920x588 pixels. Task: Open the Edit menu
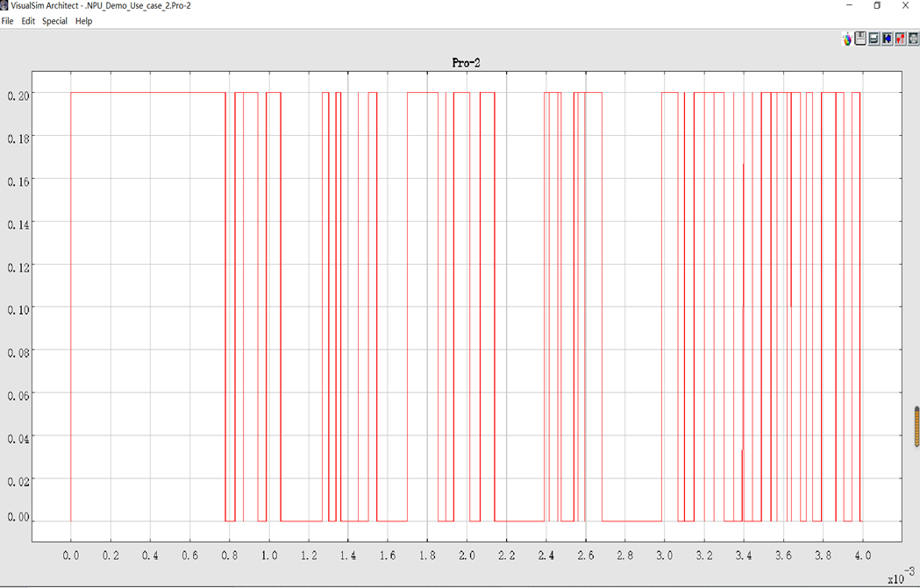[x=28, y=21]
